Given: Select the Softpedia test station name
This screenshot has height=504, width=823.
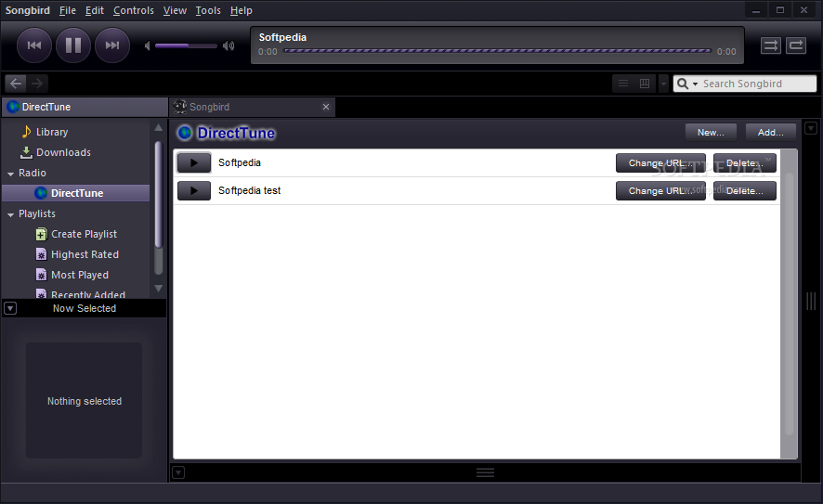Looking at the screenshot, I should [x=249, y=190].
